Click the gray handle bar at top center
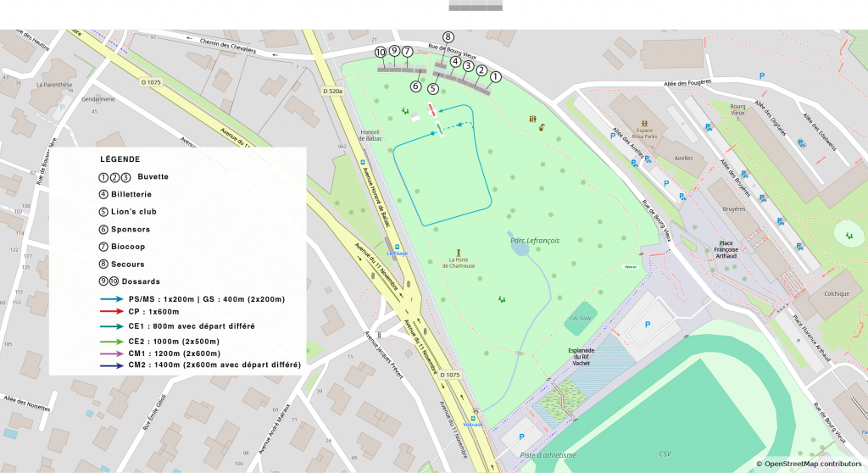Screen dimensions: 868x473 coord(476,6)
